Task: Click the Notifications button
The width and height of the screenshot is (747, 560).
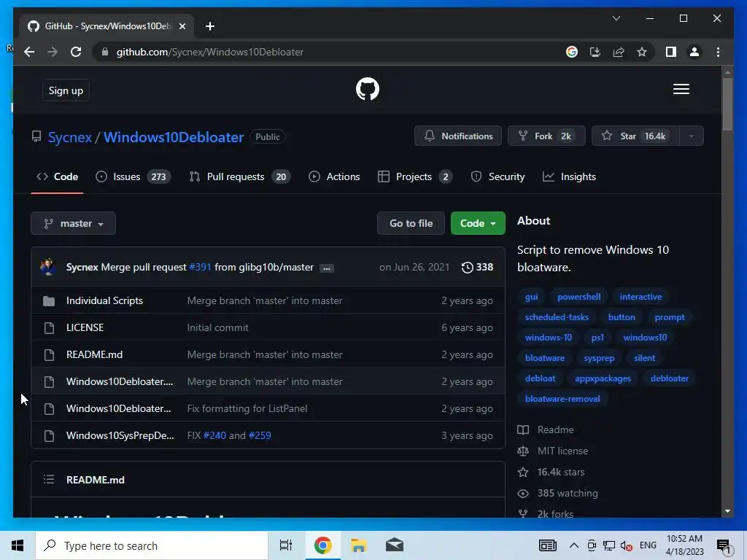Action: click(458, 136)
